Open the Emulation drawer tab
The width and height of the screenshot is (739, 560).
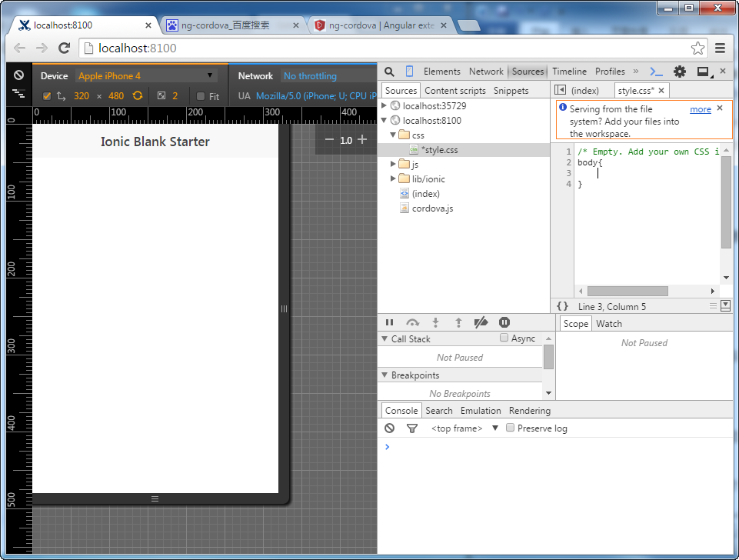coord(481,411)
